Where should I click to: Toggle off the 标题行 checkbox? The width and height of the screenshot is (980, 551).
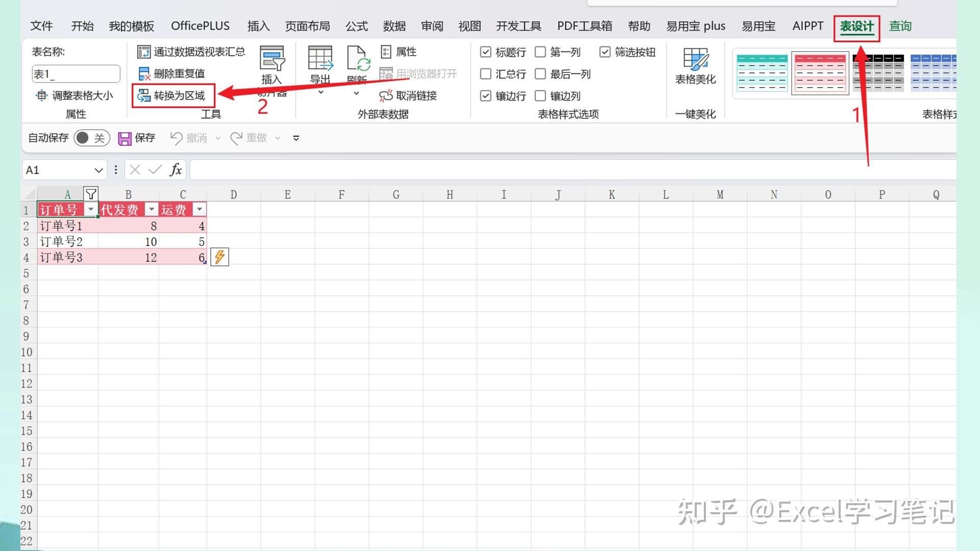point(485,52)
